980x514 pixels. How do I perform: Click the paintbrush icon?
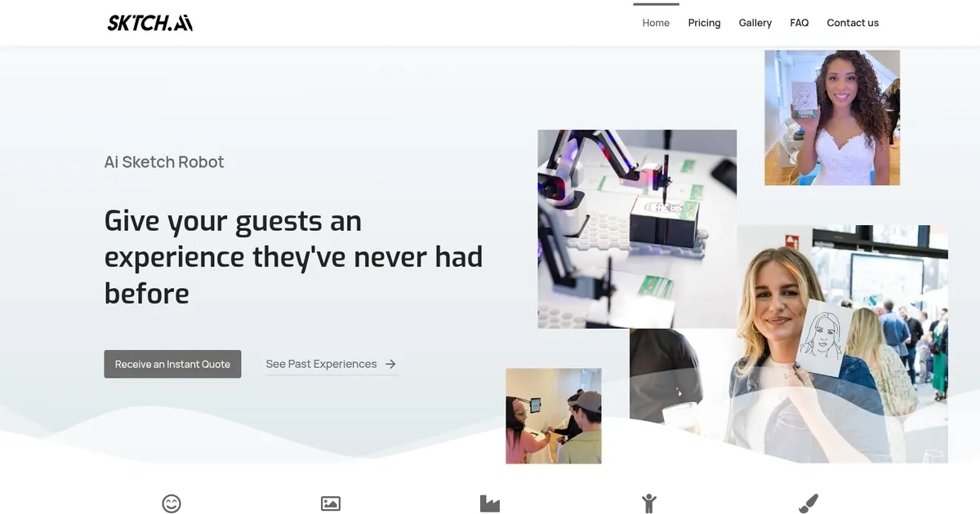tap(808, 503)
